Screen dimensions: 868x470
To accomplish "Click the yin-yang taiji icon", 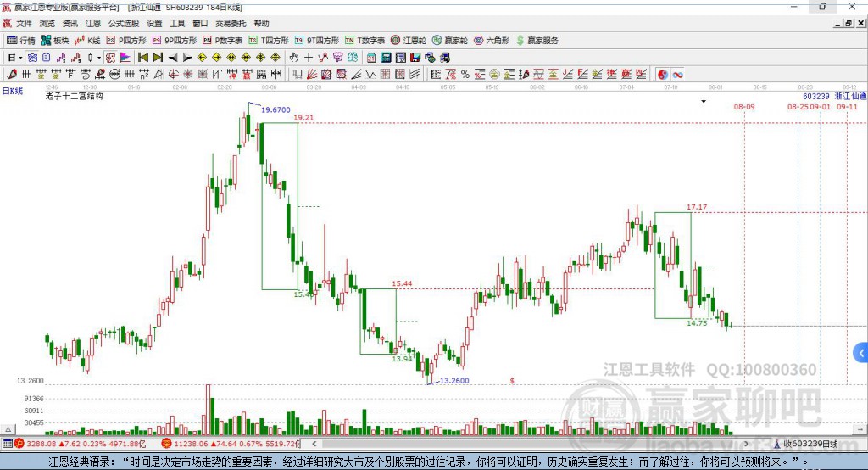I will (663, 75).
